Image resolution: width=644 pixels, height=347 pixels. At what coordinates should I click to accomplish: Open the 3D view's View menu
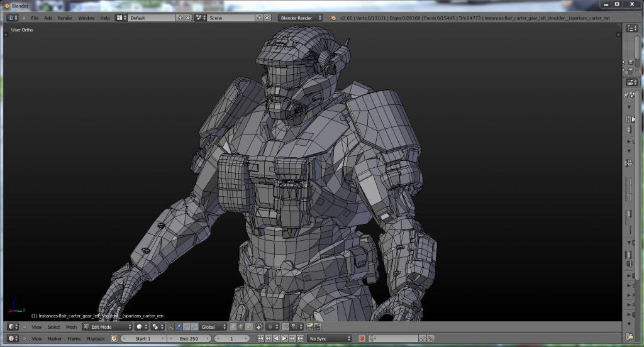pyautogui.click(x=36, y=327)
